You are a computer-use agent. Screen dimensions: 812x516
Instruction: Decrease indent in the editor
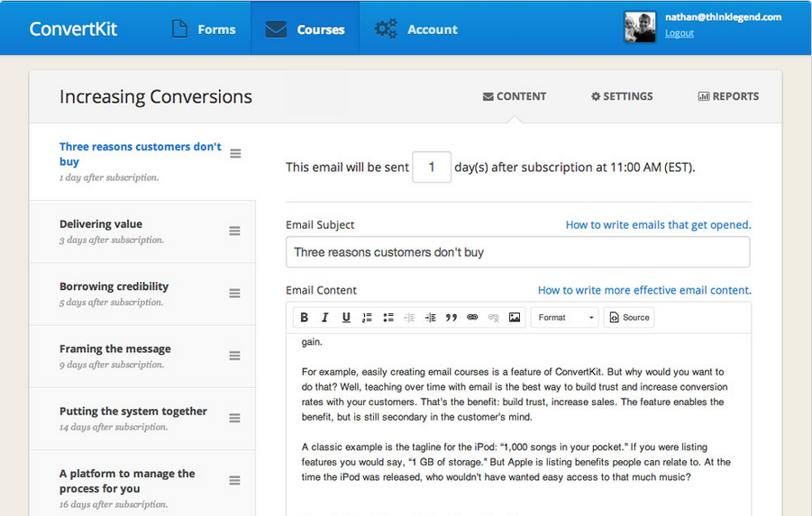(x=409, y=317)
